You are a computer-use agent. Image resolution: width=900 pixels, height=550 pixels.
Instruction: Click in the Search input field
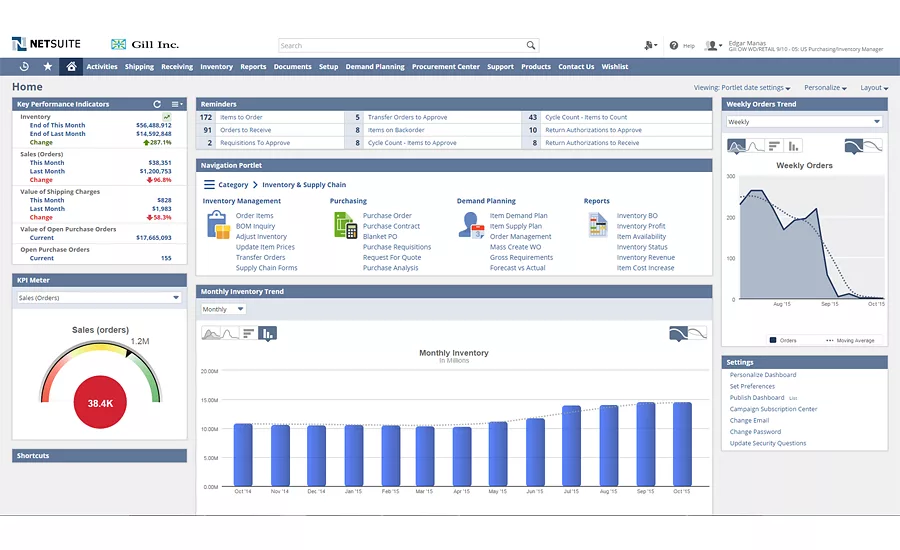402,45
